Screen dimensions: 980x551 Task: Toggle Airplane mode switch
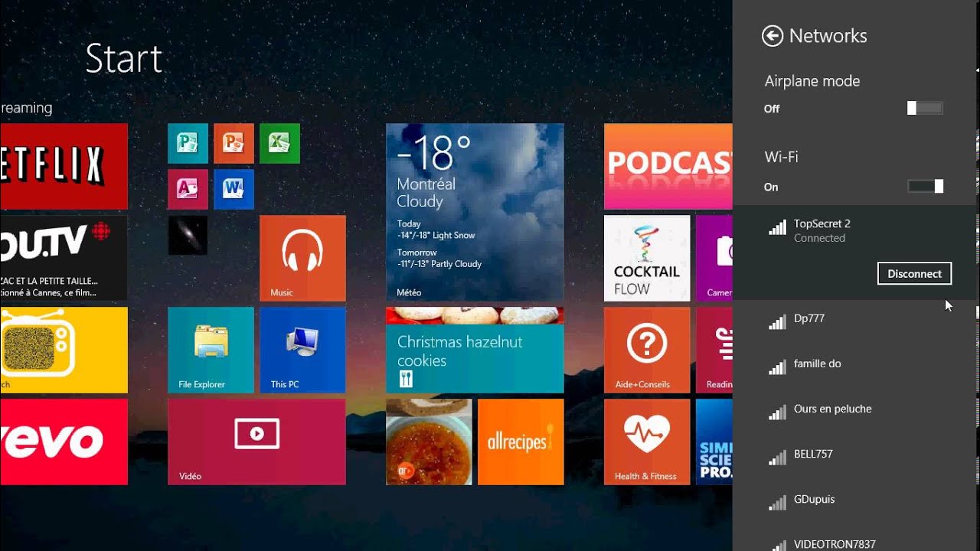click(925, 108)
